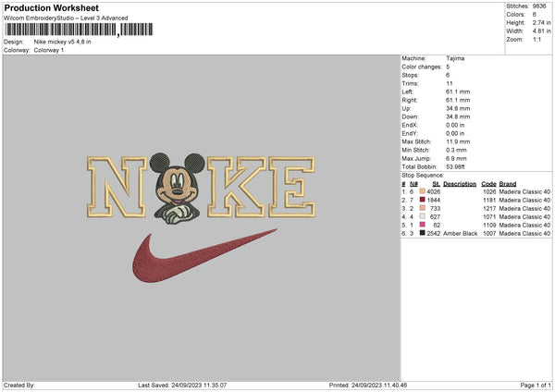The image size is (555, 392).
Task: Click the Description column header
Action: click(459, 183)
